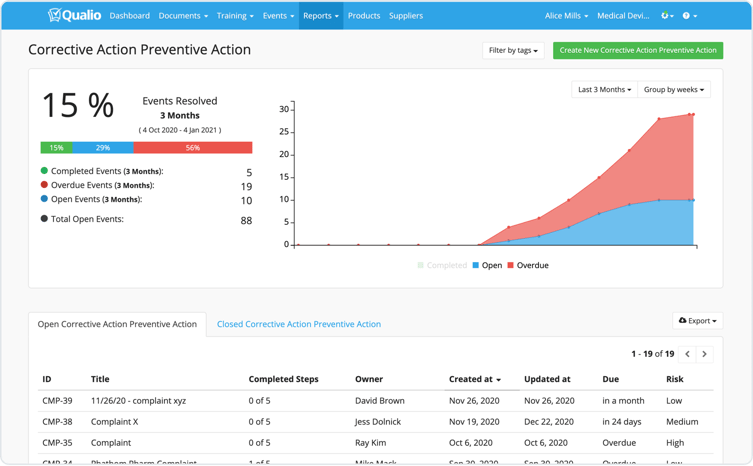Screen dimensions: 753x466
Task: Create New Corrective Action Preventive Action
Action: (x=637, y=50)
